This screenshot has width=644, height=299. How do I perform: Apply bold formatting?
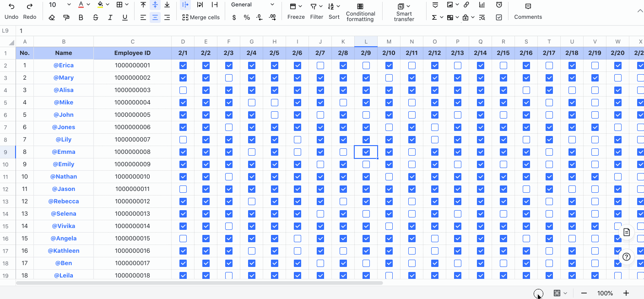(x=81, y=17)
